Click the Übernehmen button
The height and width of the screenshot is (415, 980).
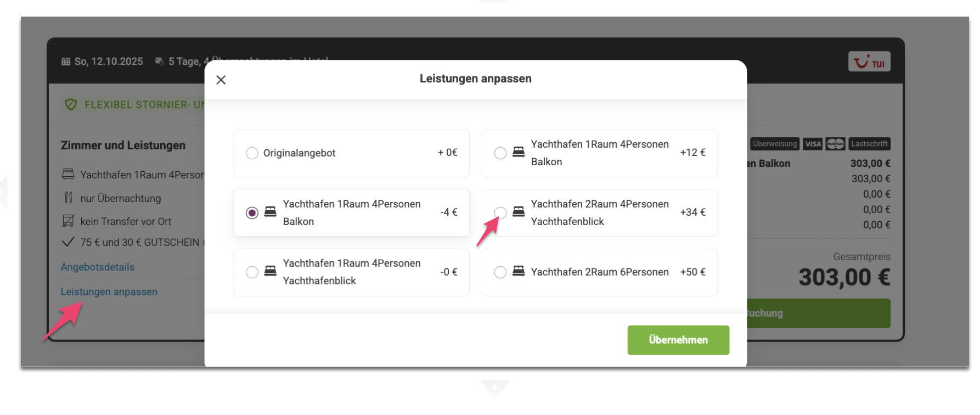point(678,340)
